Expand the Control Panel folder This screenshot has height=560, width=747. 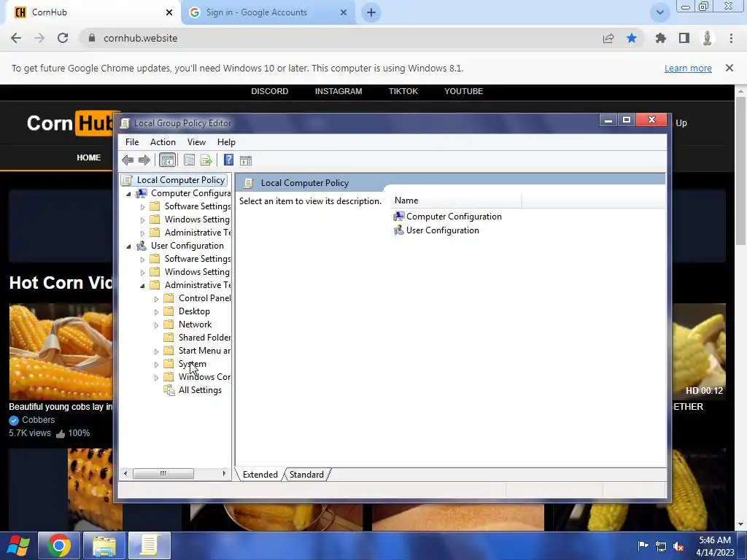point(156,299)
